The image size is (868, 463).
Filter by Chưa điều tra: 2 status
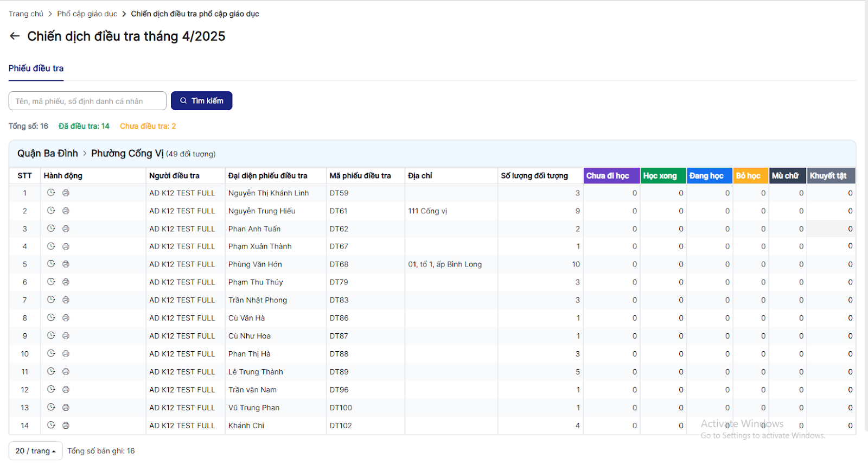(148, 126)
